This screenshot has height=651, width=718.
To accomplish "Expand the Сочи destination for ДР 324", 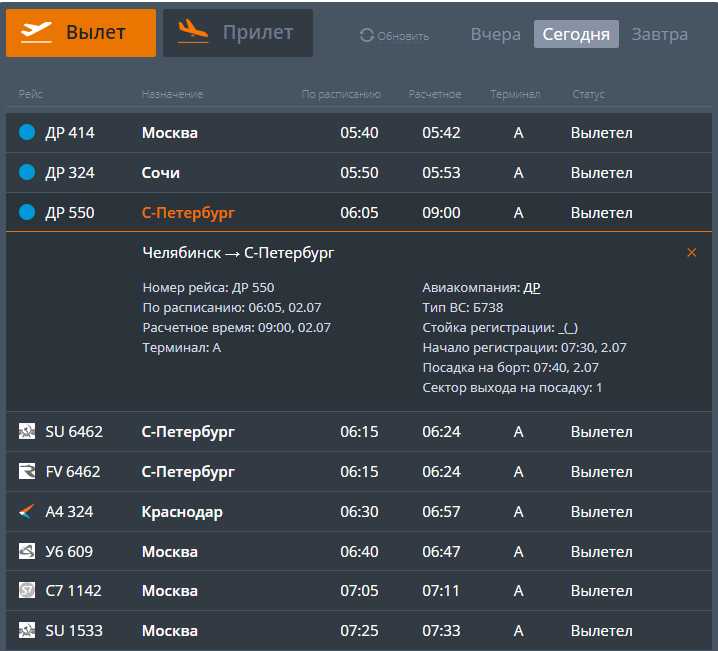I will tap(161, 173).
